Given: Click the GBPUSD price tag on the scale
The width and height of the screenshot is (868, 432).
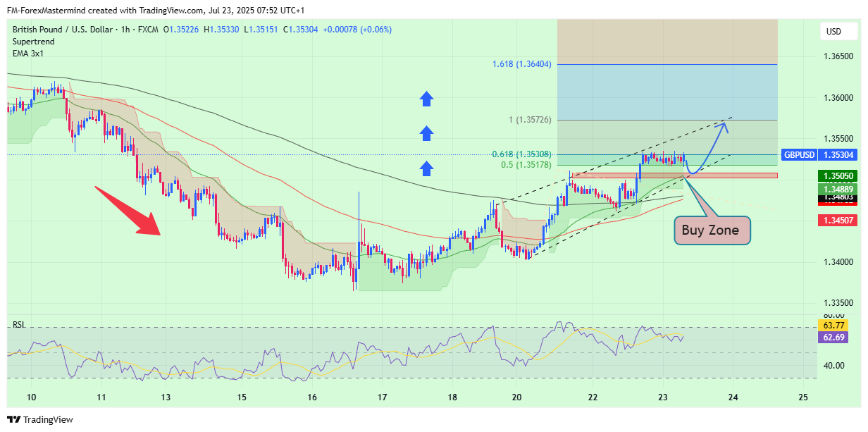Looking at the screenshot, I should pos(798,154).
